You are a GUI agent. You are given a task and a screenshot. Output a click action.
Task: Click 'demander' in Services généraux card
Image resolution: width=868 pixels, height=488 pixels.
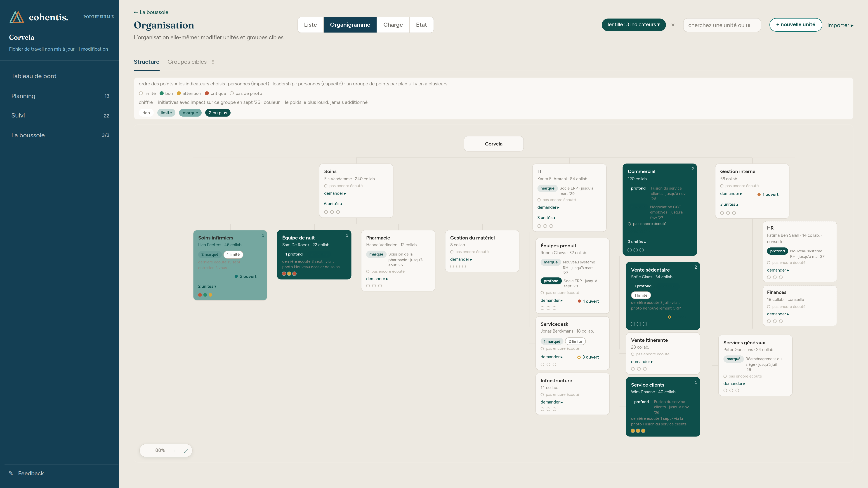tap(734, 384)
